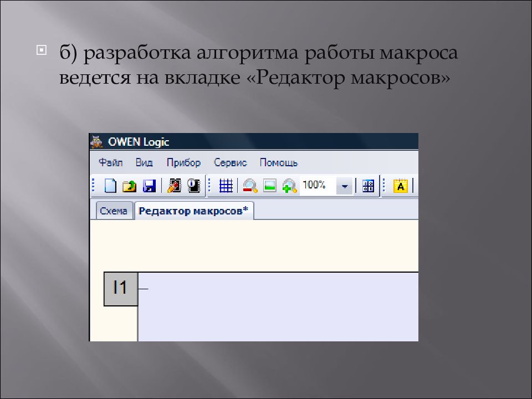This screenshot has width=532, height=399.
Task: Click the write-to-device icon with pencil
Action: pyautogui.click(x=174, y=186)
